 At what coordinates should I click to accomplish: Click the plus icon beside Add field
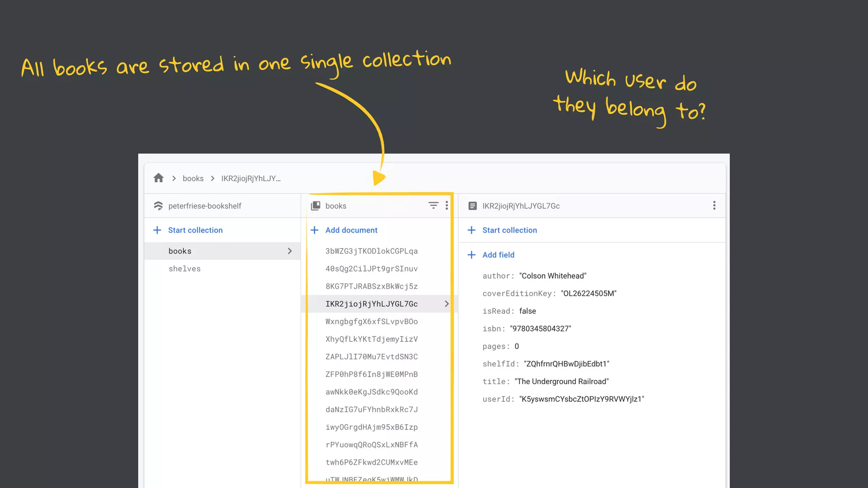point(471,255)
